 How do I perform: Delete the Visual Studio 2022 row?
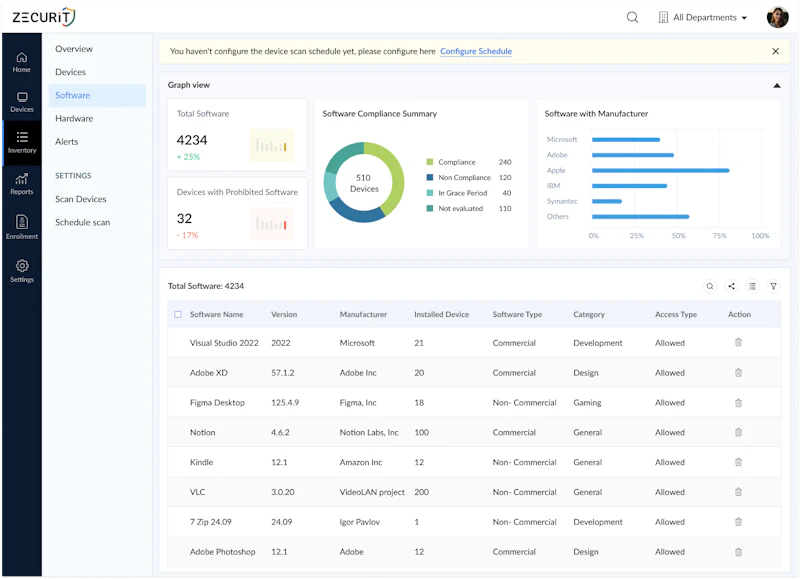coord(738,342)
